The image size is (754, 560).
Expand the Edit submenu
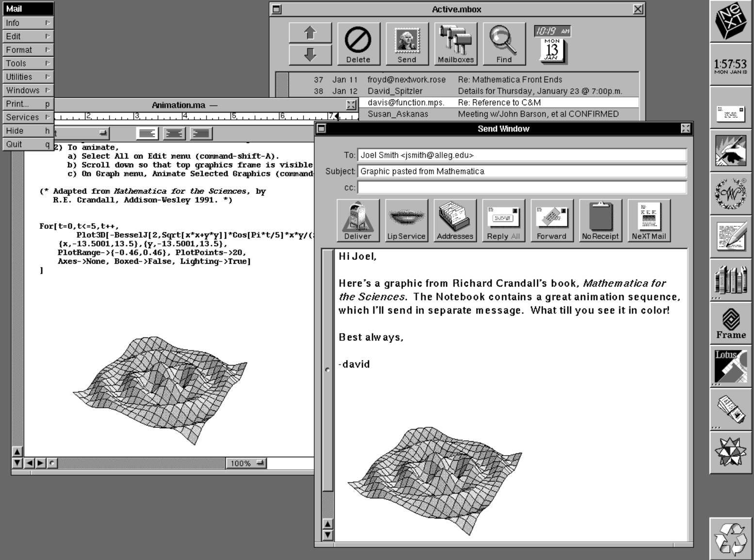pyautogui.click(x=28, y=36)
